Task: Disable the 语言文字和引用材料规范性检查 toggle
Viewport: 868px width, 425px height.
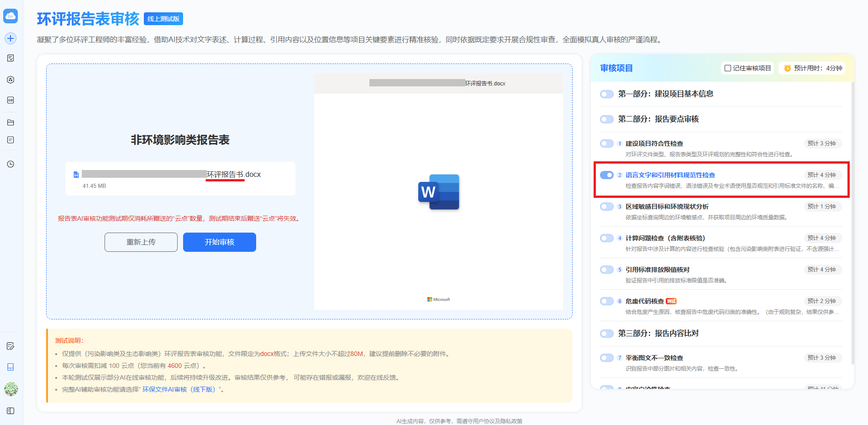Action: pyautogui.click(x=606, y=175)
